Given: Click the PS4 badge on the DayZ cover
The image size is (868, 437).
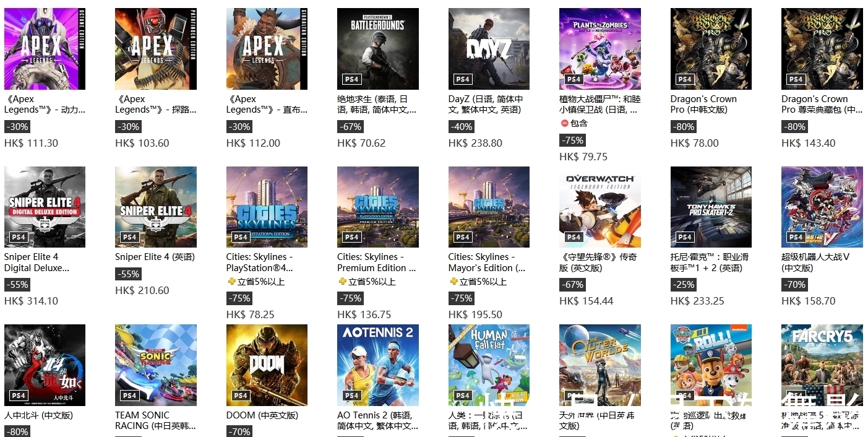Looking at the screenshot, I should pyautogui.click(x=463, y=79).
